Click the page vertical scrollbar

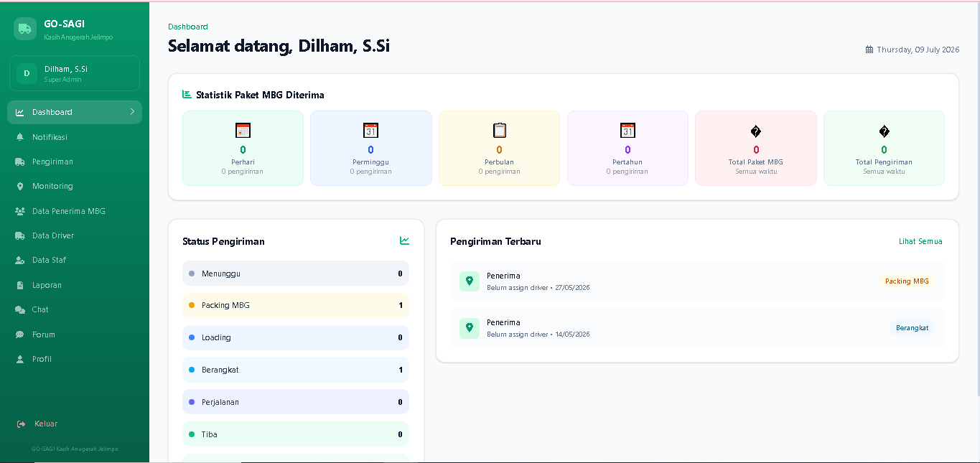tap(977, 198)
